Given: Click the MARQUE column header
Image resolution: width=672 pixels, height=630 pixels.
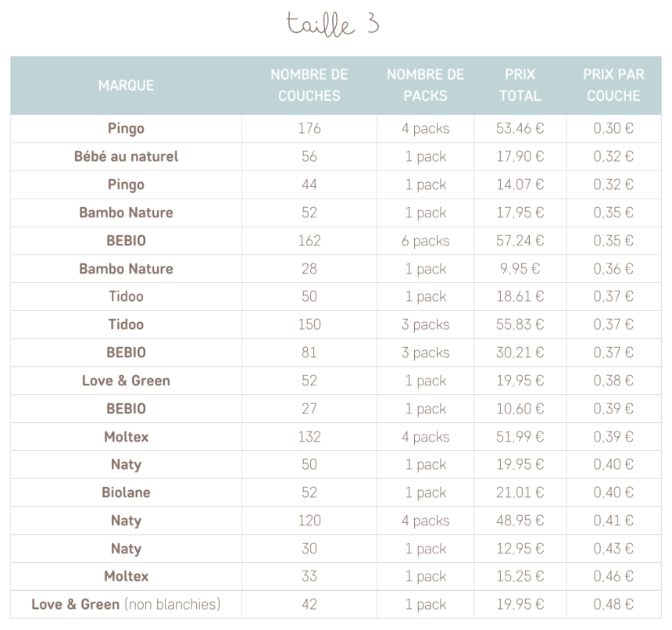Looking at the screenshot, I should 126,85.
